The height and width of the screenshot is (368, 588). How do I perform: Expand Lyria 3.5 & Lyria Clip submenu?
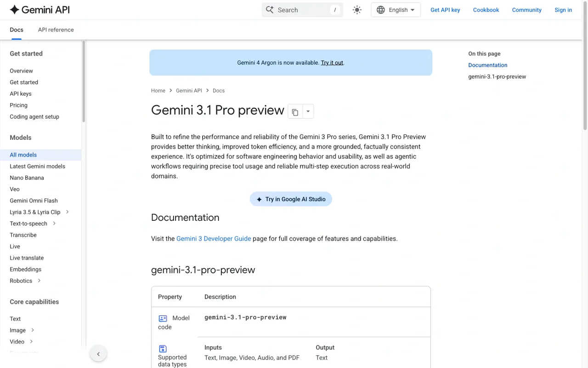[68, 212]
